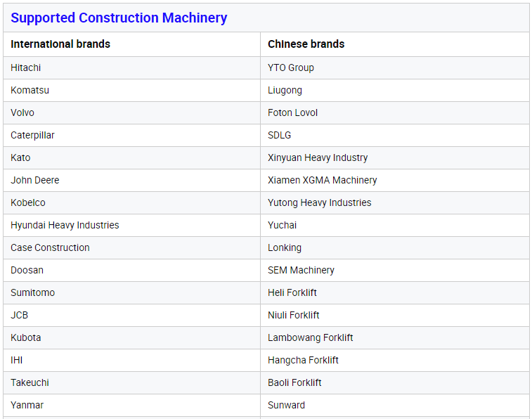Click the Xiamen XGMA Machinery entry
Screen dimensions: 532x419
(323, 180)
